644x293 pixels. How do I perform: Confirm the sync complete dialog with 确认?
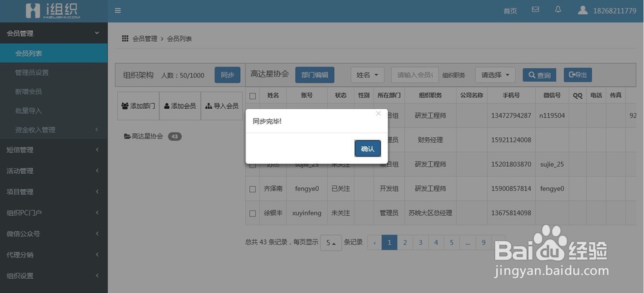[x=368, y=149]
